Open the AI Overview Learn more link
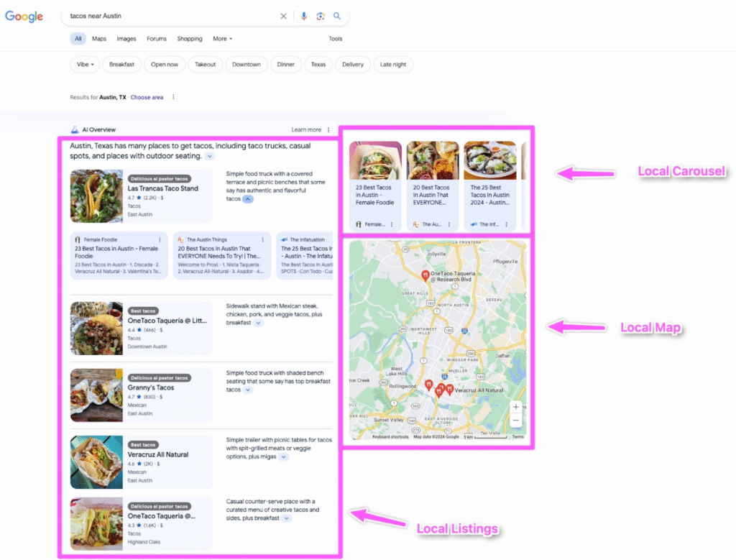 [x=306, y=129]
